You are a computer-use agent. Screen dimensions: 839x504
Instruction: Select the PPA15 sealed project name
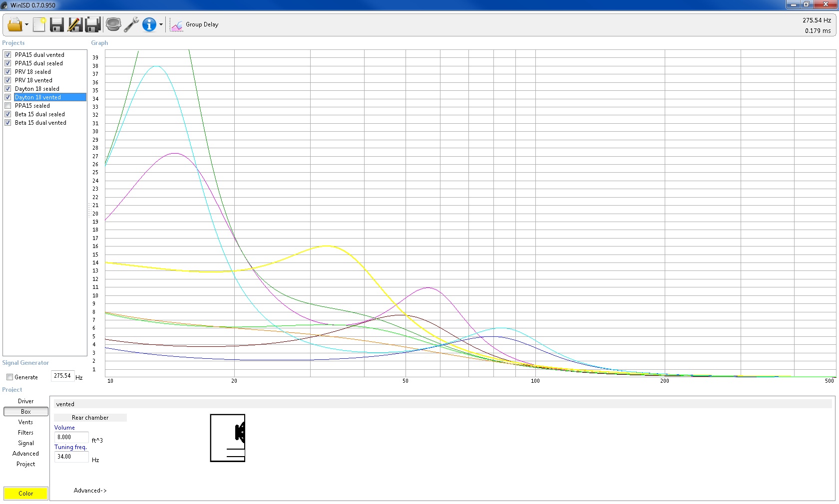click(x=32, y=106)
